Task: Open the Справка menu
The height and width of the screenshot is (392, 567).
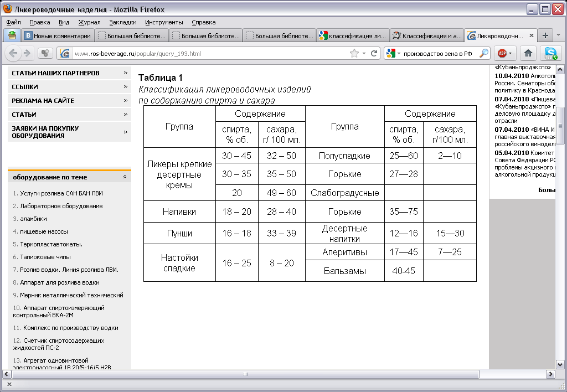Action: [x=204, y=22]
